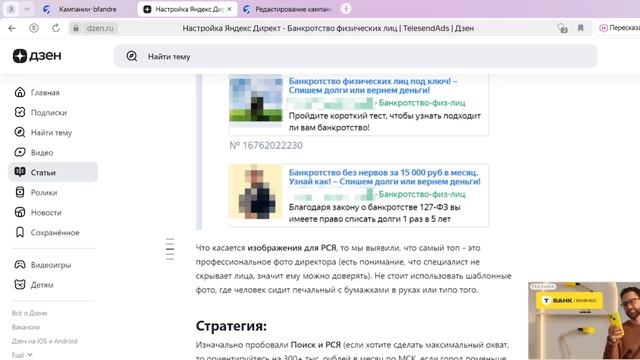Open the Т-Банк Бизнес advertisement
Screen dimensions: 640x360
(x=584, y=320)
